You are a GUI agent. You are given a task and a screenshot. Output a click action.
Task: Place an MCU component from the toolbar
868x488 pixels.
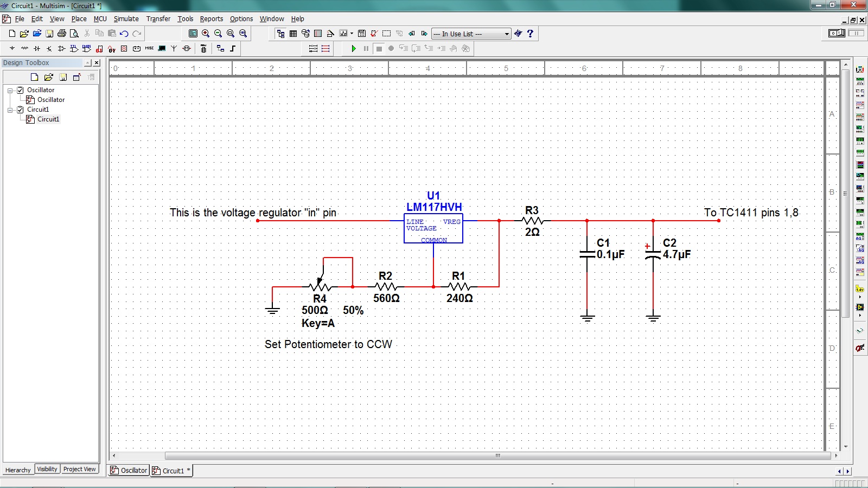[203, 48]
